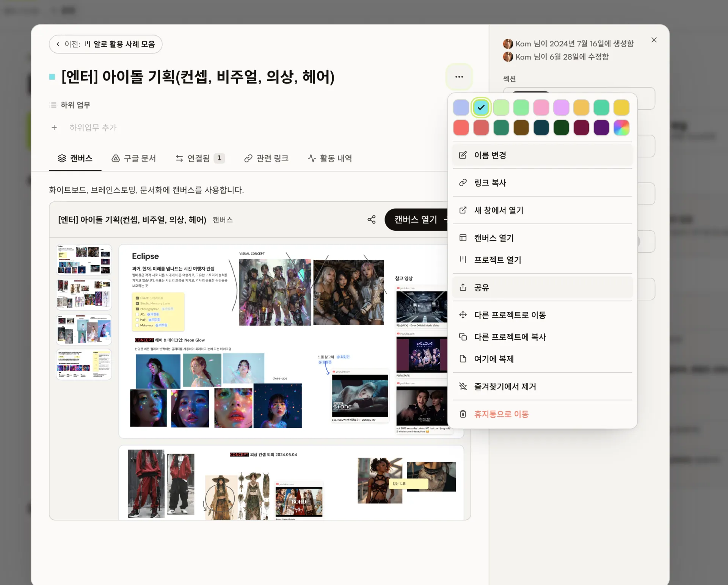Pick the pink color swatch
This screenshot has height=585, width=728.
tap(541, 107)
